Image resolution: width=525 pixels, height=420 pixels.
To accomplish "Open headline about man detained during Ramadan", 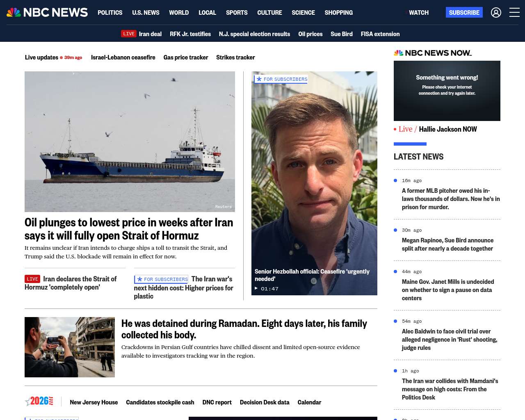I will (244, 329).
